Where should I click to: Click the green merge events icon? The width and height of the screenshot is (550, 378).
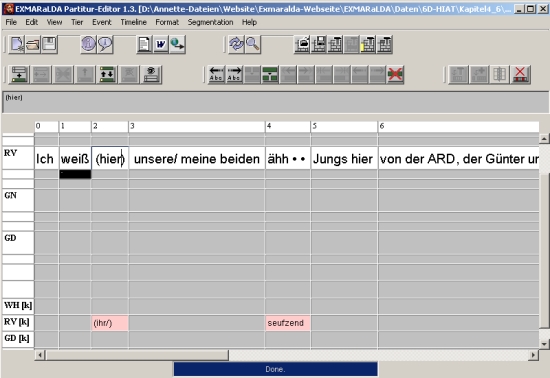point(270,74)
